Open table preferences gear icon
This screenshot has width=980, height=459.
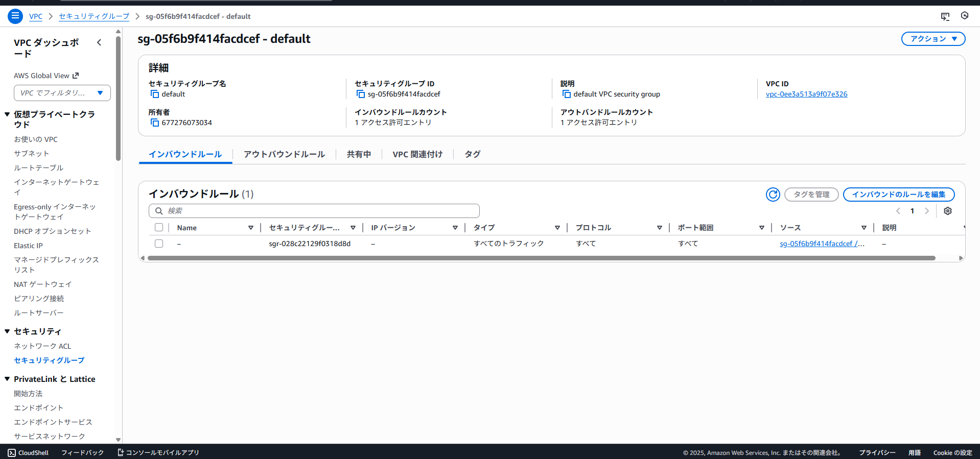pyautogui.click(x=947, y=211)
